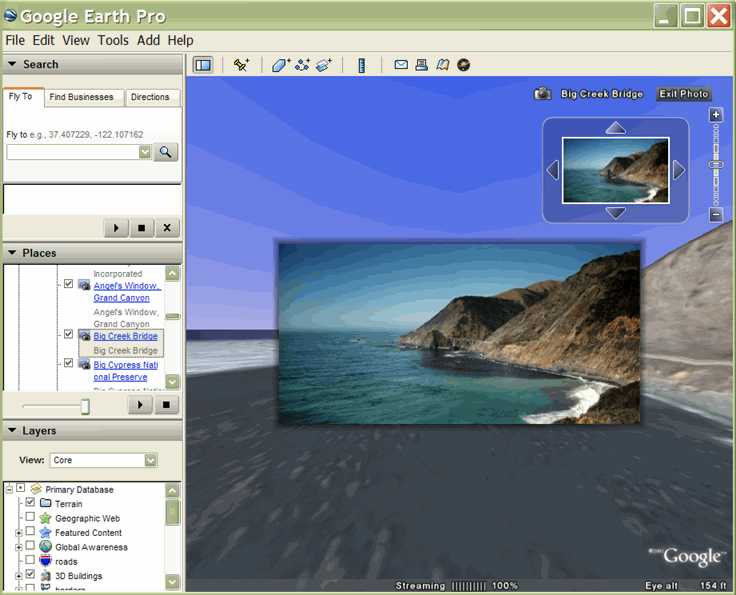Expand the Featured Content tree node

19,533
